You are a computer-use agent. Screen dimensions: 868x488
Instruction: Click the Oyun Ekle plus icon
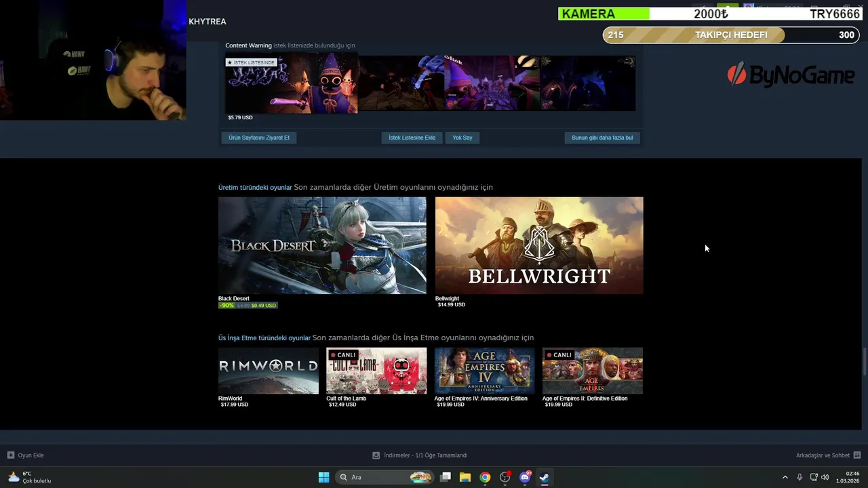point(11,455)
